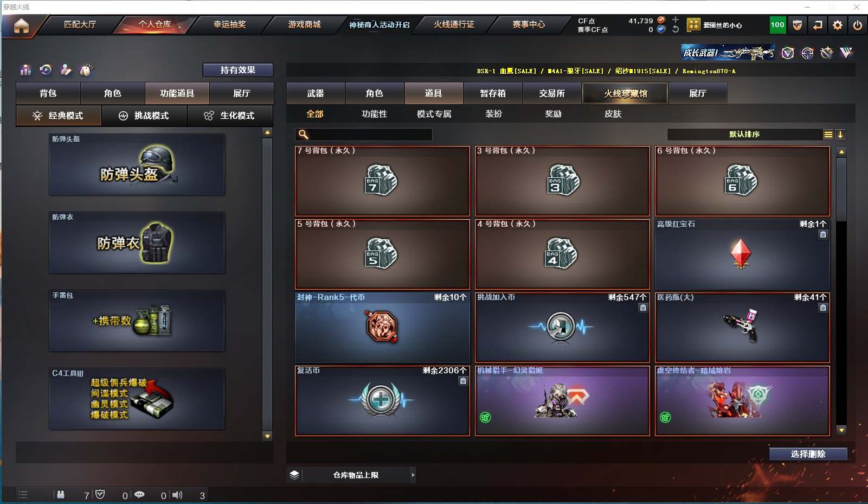Image resolution: width=868 pixels, height=504 pixels.
Task: Open the 火线珍藏馆 tab
Action: (x=626, y=93)
